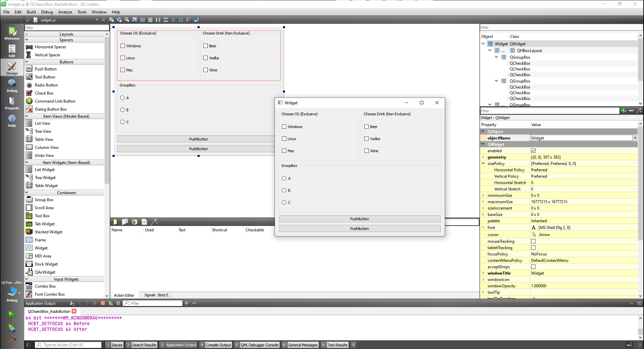Viewport: 644px width, 349px height.
Task: Check Wine checkbox in running Widget window
Action: (367, 151)
